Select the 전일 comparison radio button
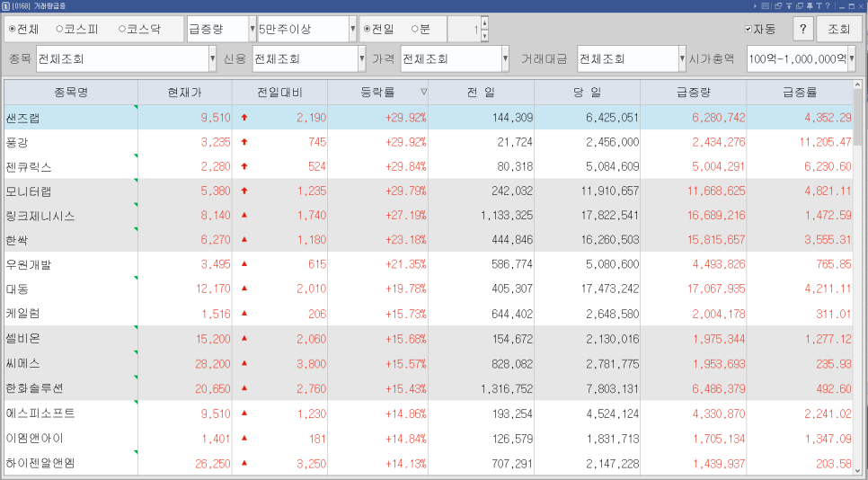Screen dimensions: 868x480 tap(367, 29)
